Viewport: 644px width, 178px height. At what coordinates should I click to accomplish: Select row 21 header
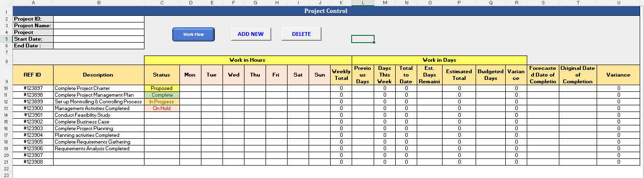click(x=6, y=162)
